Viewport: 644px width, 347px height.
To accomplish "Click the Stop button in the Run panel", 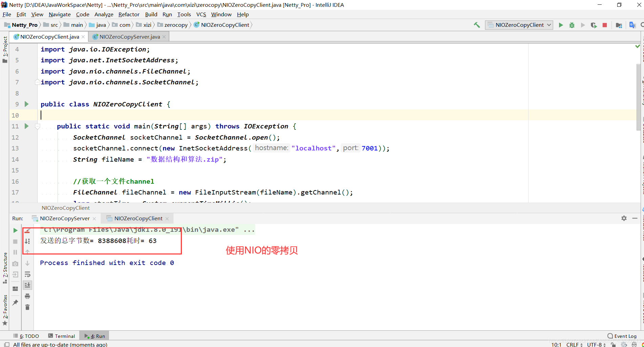I will 15,241.
